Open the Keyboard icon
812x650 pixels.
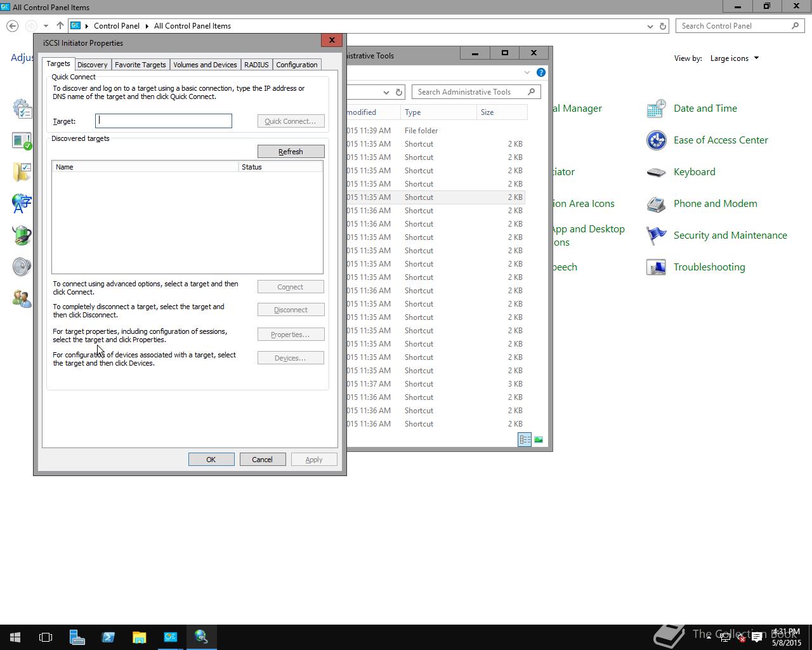[656, 172]
